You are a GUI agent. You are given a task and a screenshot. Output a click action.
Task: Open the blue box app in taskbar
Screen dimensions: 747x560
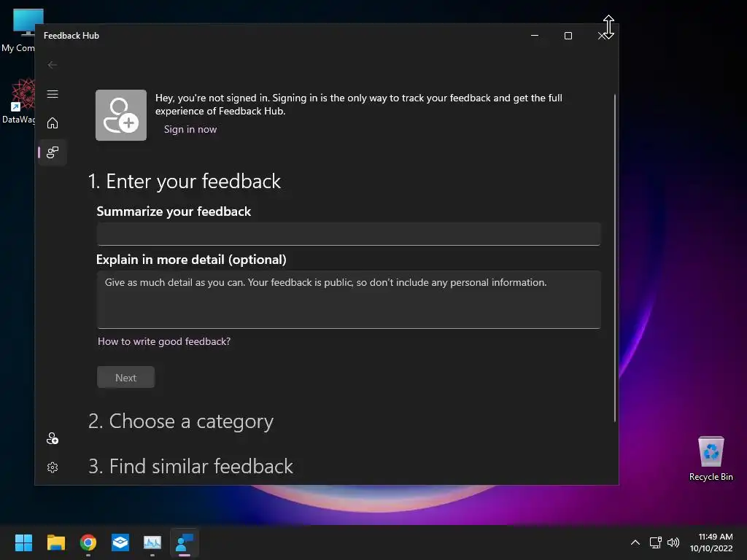point(120,542)
